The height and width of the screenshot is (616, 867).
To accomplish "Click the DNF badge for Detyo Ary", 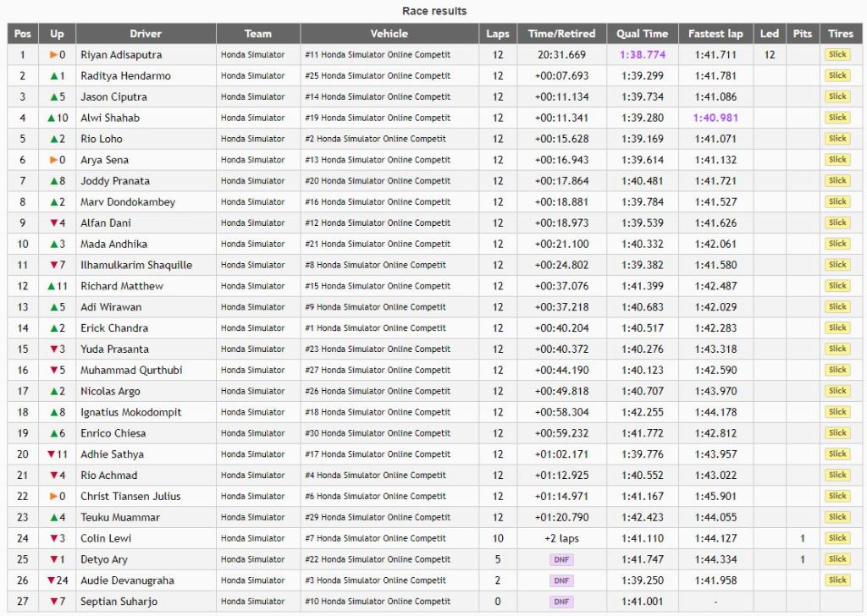I will (561, 559).
